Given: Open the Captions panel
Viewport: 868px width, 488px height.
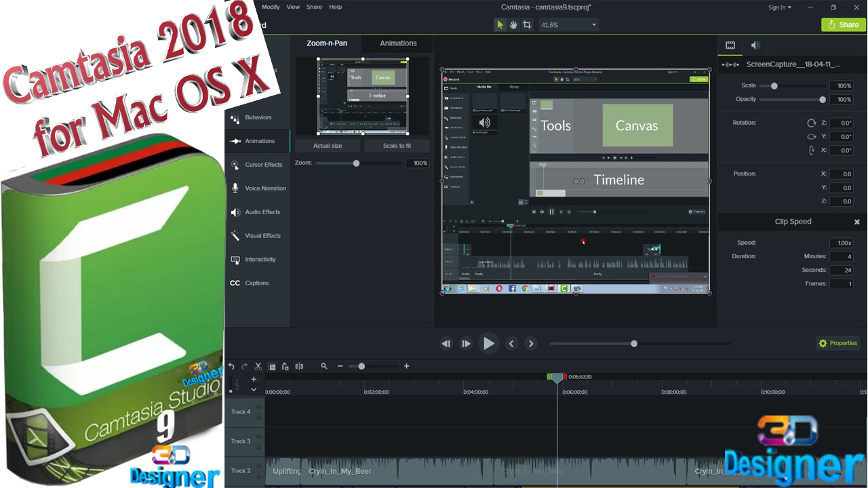Looking at the screenshot, I should 257,283.
